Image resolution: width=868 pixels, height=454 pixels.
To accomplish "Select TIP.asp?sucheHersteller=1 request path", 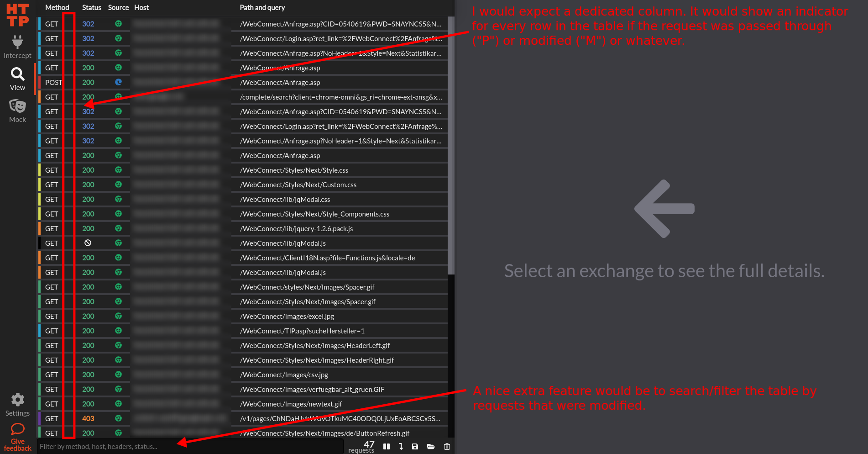I will (302, 331).
